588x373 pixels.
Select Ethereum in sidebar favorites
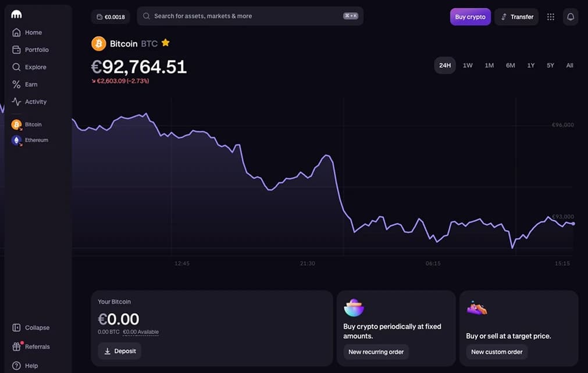pyautogui.click(x=30, y=140)
